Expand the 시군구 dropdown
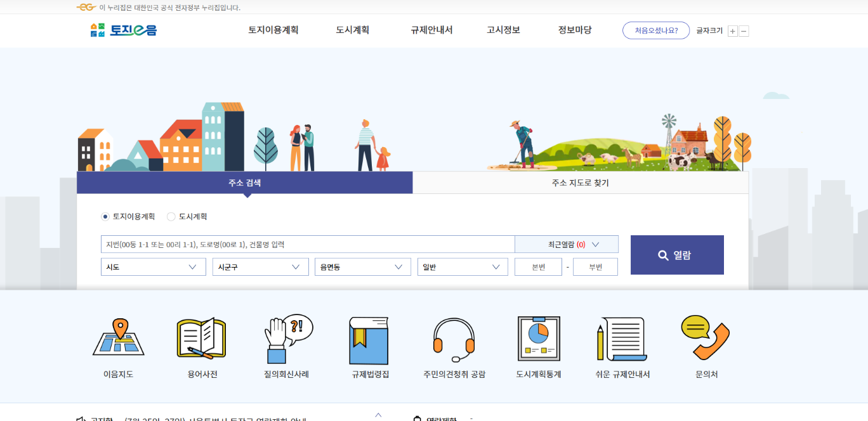The width and height of the screenshot is (868, 421). (x=260, y=267)
